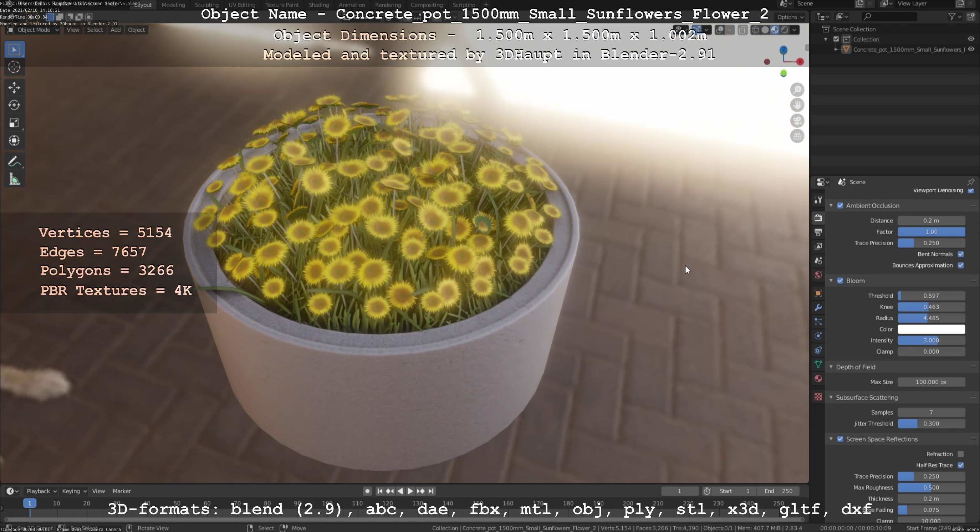Open the Modifier properties wrench tab
The width and height of the screenshot is (980, 532).
(x=818, y=307)
